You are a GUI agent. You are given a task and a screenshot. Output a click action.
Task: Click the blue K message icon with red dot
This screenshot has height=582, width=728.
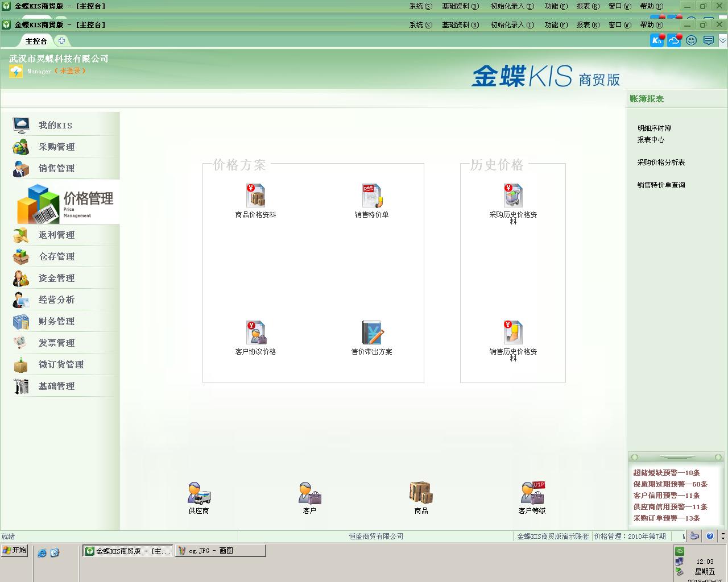657,40
